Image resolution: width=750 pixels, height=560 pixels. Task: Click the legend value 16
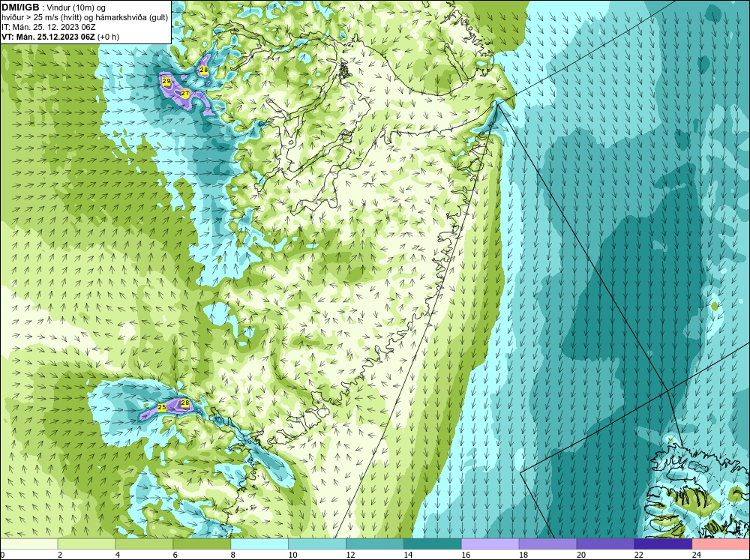tap(466, 555)
